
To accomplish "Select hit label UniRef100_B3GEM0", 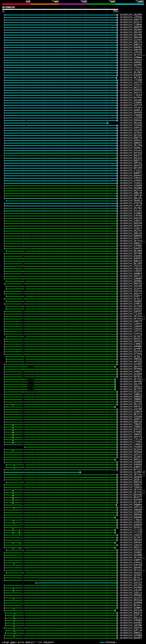I will (131, 75).
